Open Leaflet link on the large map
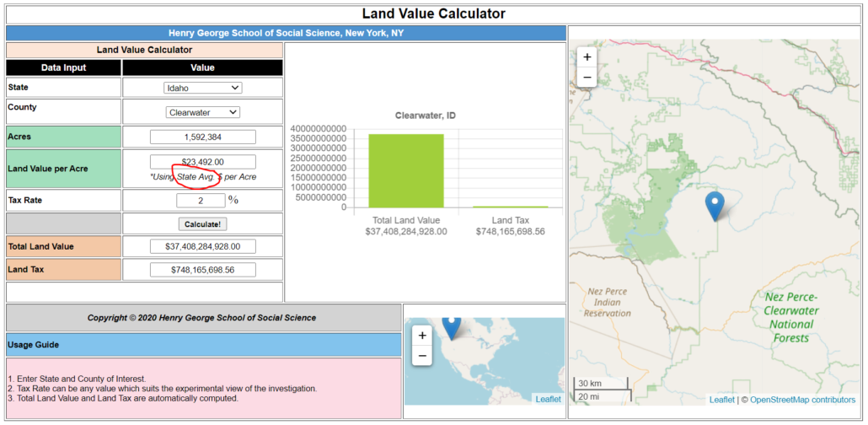Viewport: 868px width, 425px height. [721, 400]
